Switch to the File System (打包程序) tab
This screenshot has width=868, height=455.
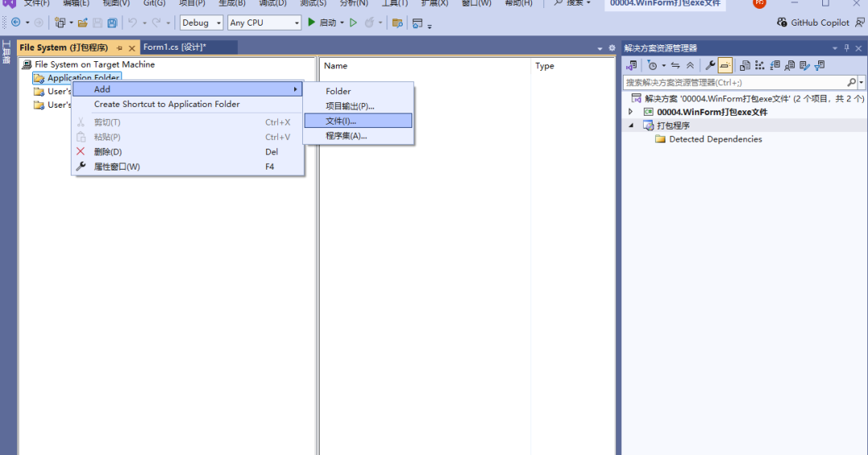click(63, 47)
